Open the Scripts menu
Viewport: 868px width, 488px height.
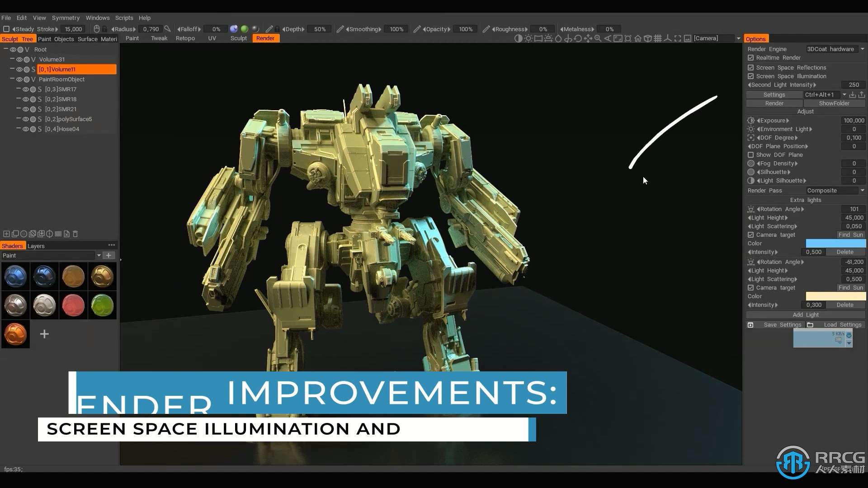(124, 18)
